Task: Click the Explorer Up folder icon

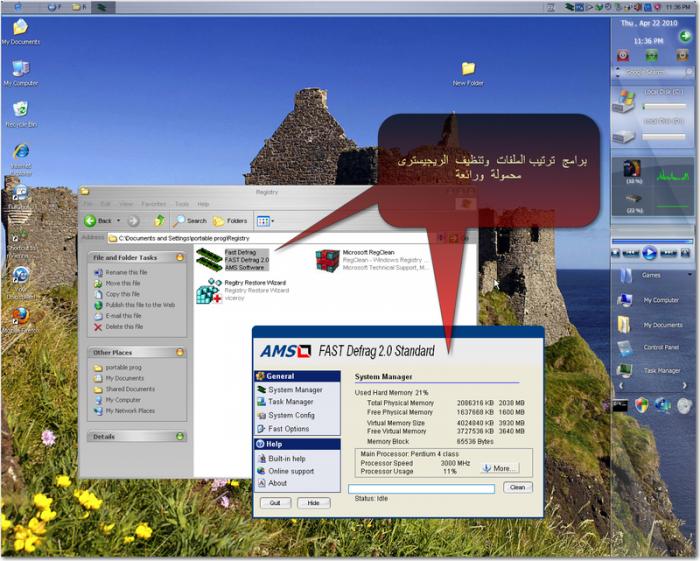Action: pos(159,220)
